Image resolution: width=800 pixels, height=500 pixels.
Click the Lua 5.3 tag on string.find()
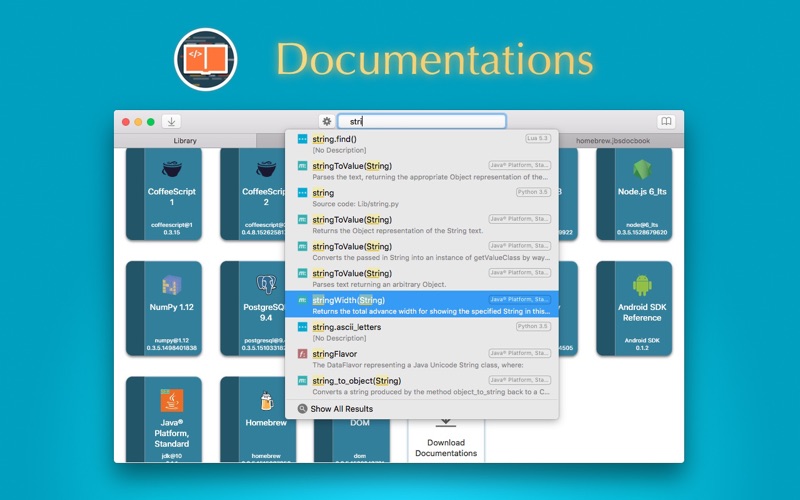pos(538,138)
